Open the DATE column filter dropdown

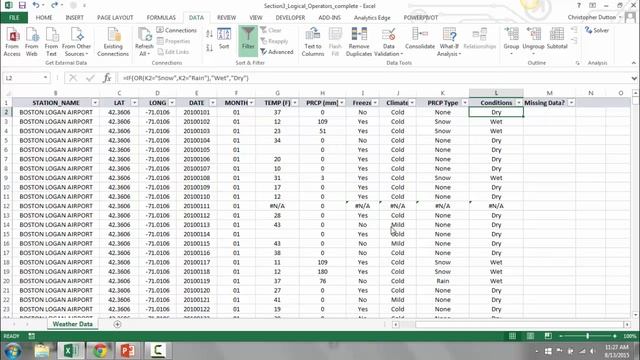213,102
